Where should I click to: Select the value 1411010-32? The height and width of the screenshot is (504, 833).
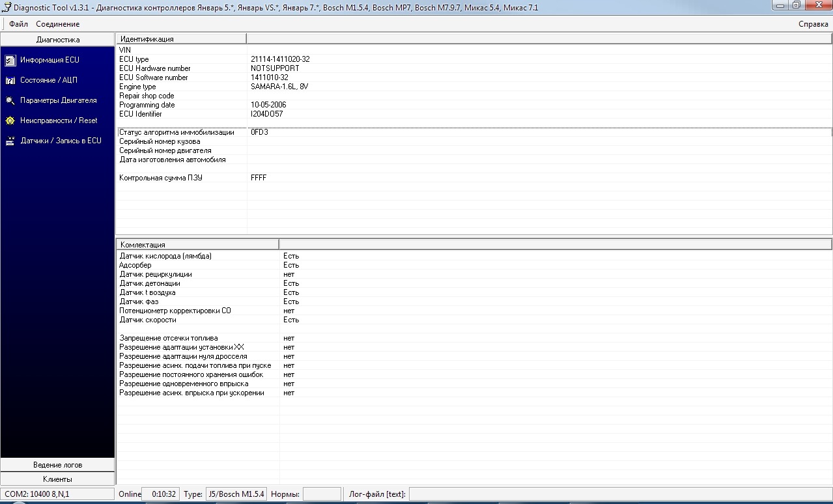point(270,77)
